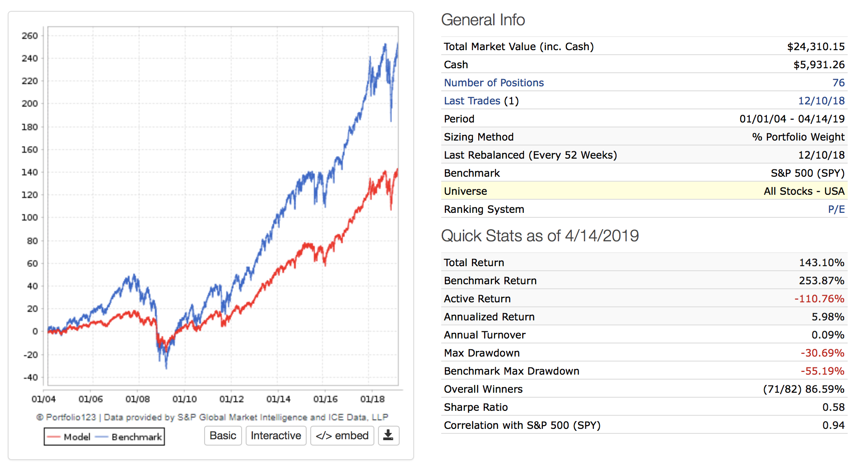Image resolution: width=868 pixels, height=470 pixels.
Task: Click the Portfolio123 copyright text
Action: click(212, 417)
